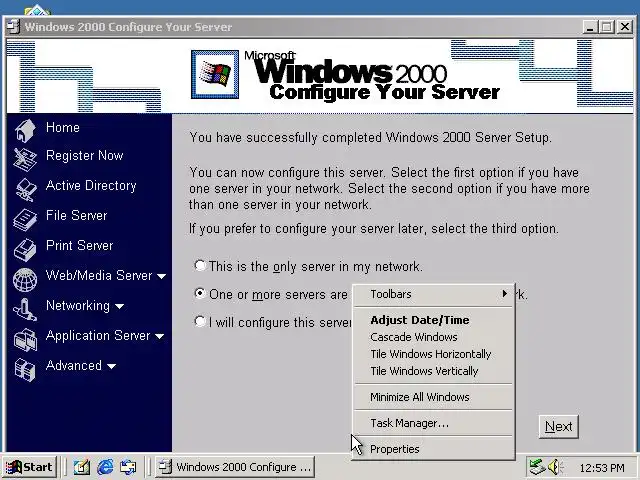Click the window title bar system icon

(13, 27)
